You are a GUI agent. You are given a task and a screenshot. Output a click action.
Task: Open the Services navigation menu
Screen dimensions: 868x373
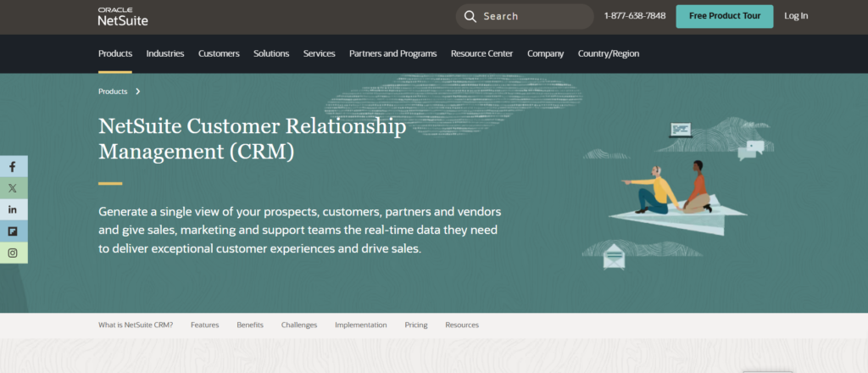tap(319, 53)
